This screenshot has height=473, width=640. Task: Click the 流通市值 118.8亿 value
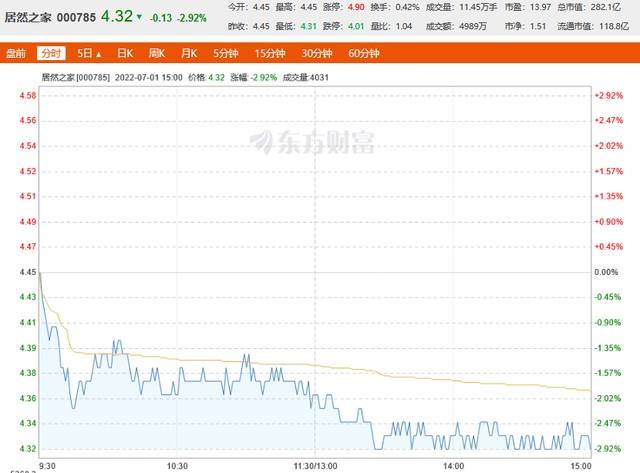click(x=614, y=26)
